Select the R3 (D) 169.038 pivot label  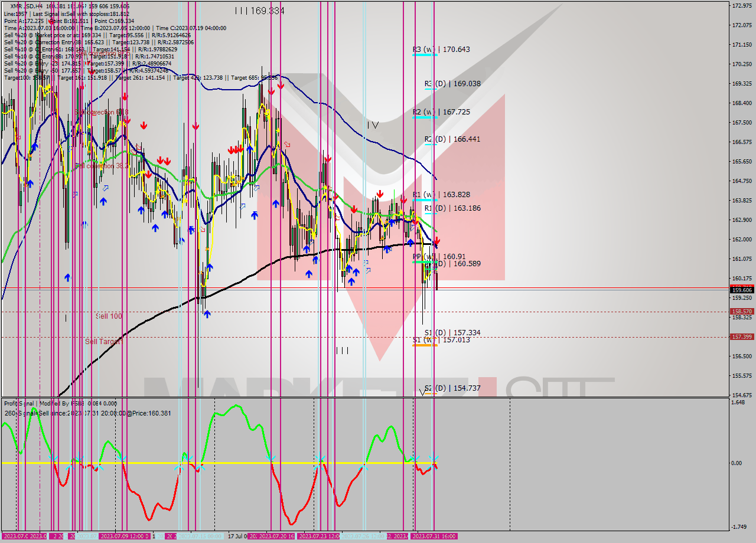[452, 84]
